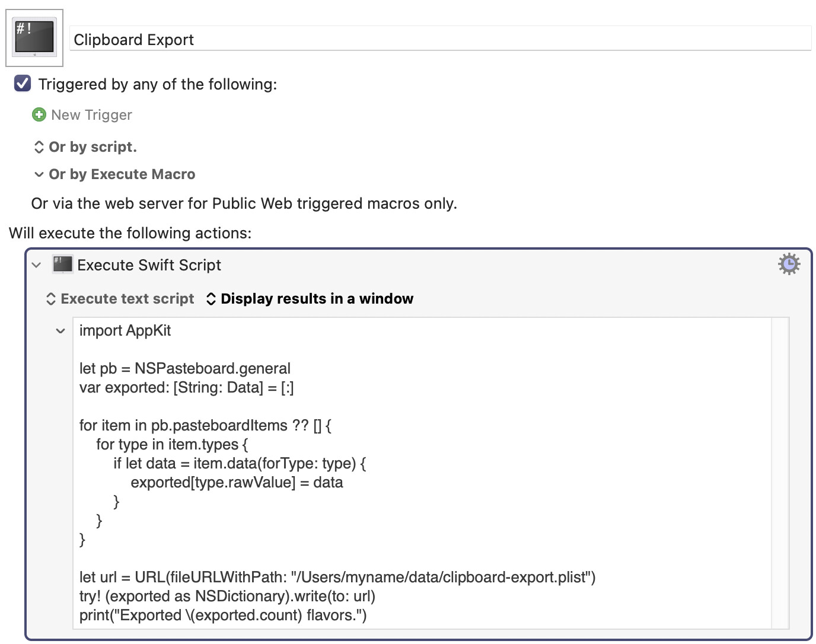The width and height of the screenshot is (816, 644).
Task: Click the file URL path line in script
Action: pos(337,578)
